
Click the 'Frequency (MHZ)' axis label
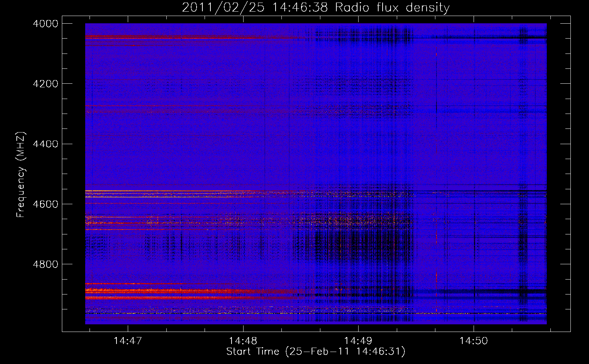tap(21, 175)
